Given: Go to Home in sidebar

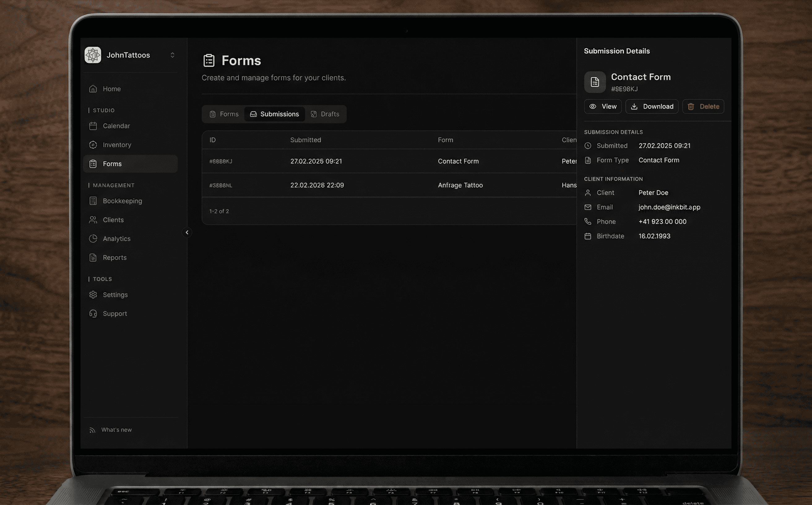Looking at the screenshot, I should click(112, 89).
